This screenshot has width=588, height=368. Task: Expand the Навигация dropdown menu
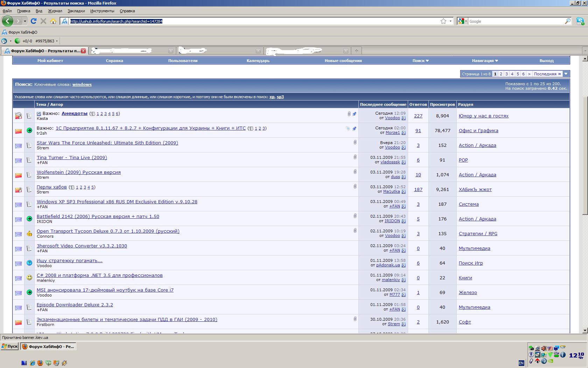pos(485,61)
